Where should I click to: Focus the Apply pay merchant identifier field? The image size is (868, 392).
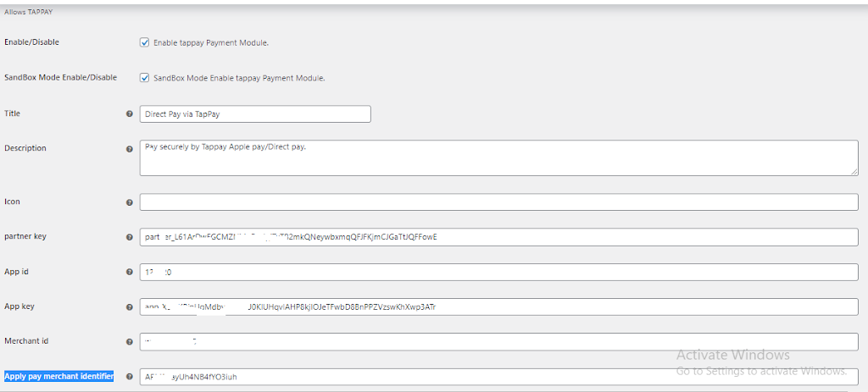click(498, 377)
